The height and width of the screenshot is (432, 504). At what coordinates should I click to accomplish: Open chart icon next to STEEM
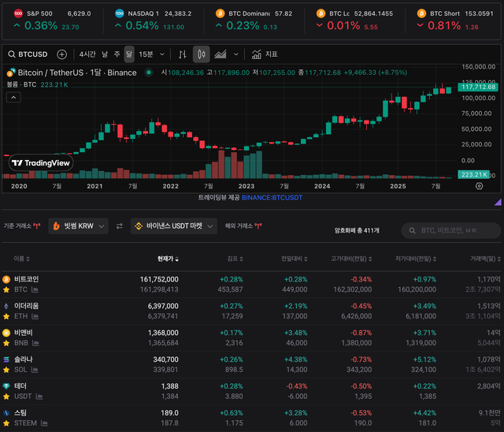[44, 423]
